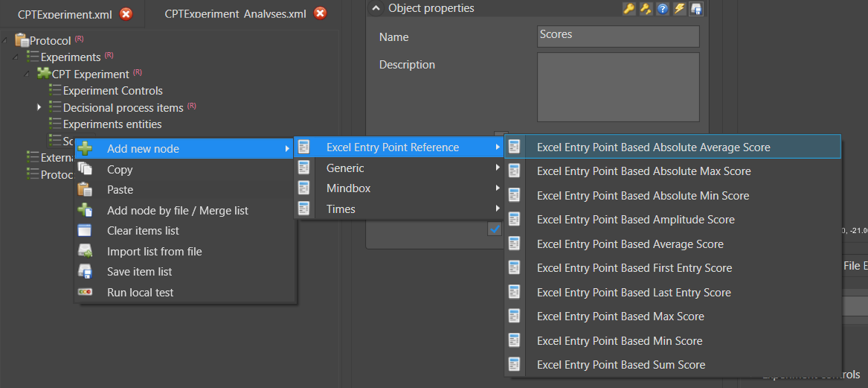Click inside the Description text area
The image size is (868, 388).
point(618,86)
